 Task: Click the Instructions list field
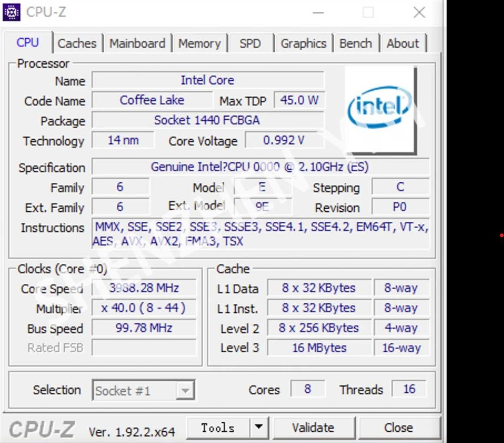pyautogui.click(x=260, y=234)
